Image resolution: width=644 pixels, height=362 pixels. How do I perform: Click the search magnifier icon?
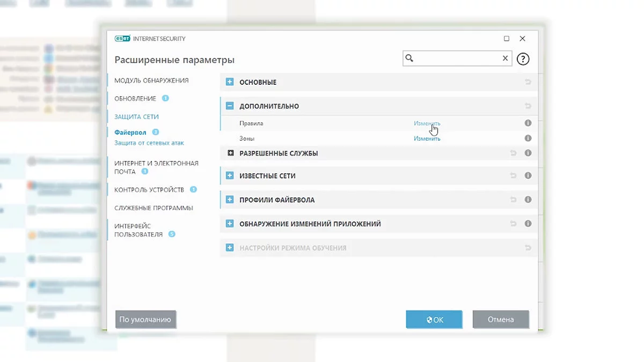coord(409,58)
